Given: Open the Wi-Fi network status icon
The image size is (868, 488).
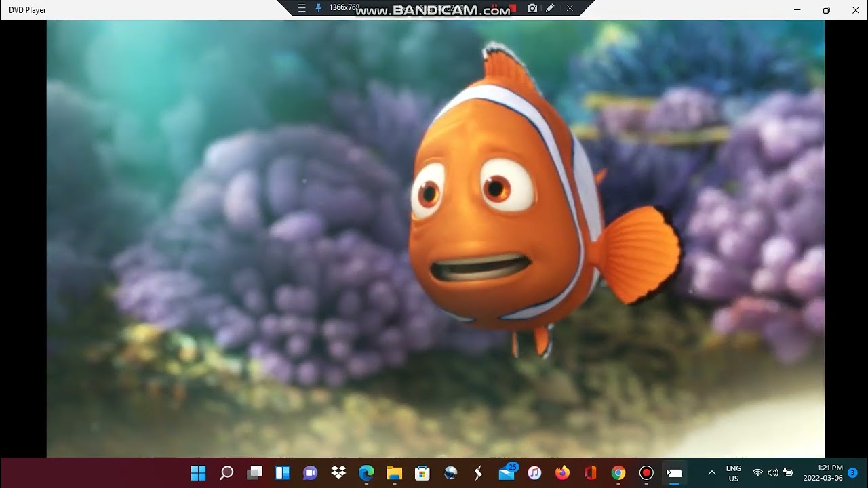Looking at the screenshot, I should (757, 473).
